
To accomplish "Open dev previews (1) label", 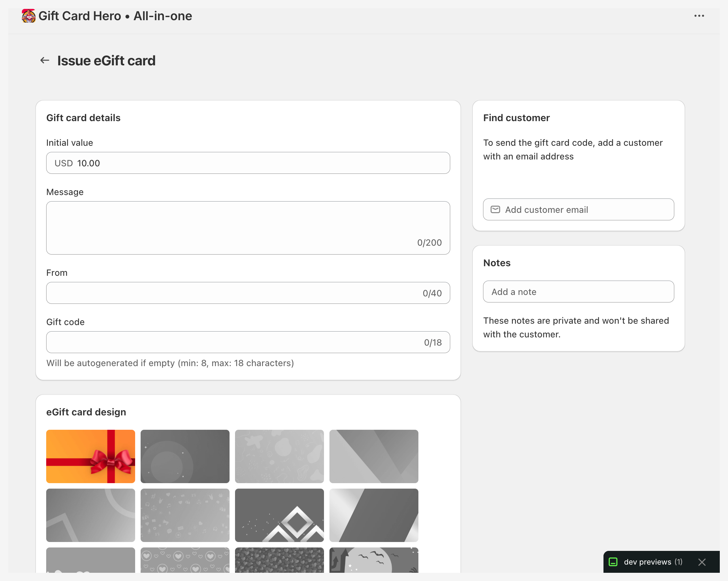I will point(653,562).
